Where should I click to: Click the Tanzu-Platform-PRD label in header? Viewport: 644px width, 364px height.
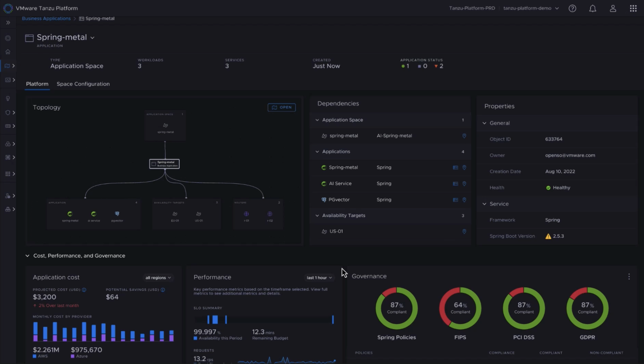tap(472, 8)
